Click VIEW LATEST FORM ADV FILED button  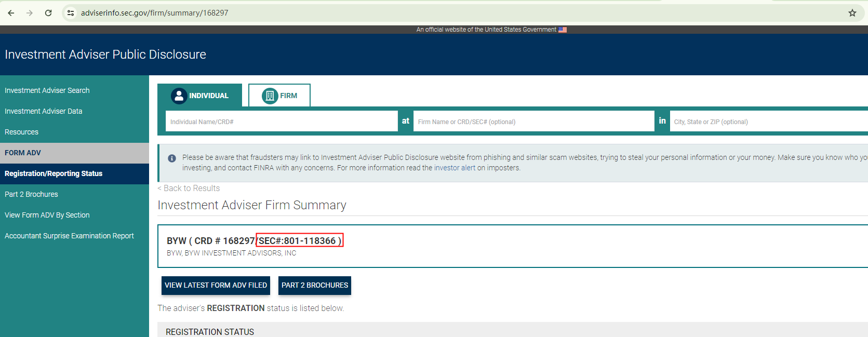tap(216, 285)
